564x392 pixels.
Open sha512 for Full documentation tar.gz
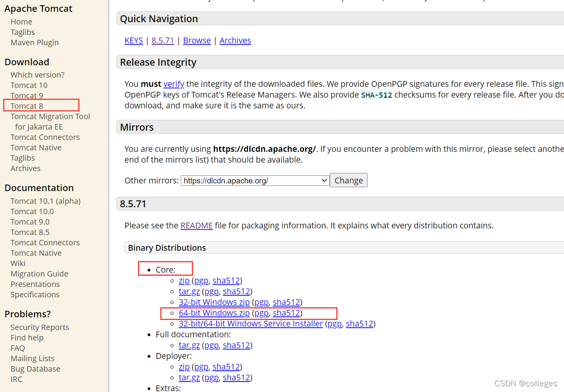coord(236,346)
